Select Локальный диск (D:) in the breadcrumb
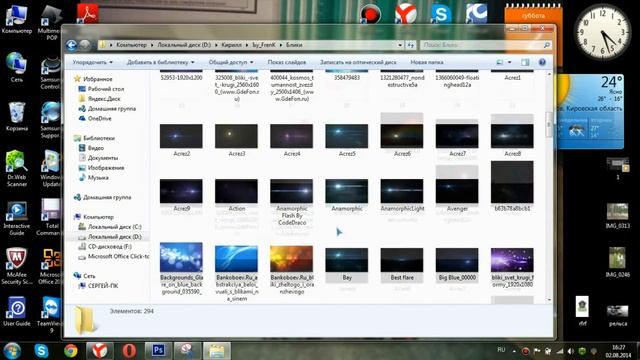 pyautogui.click(x=184, y=45)
